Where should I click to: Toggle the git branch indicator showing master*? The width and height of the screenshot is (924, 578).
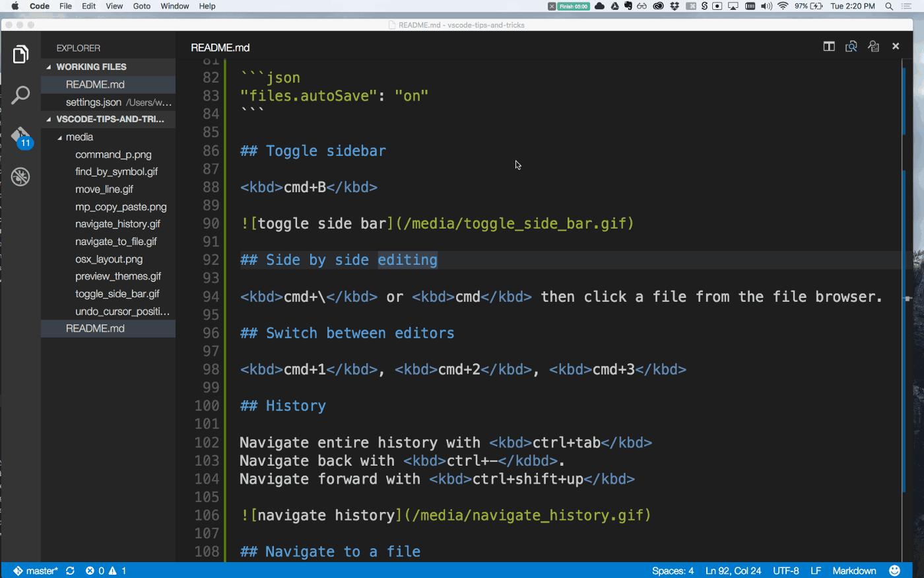tap(36, 570)
